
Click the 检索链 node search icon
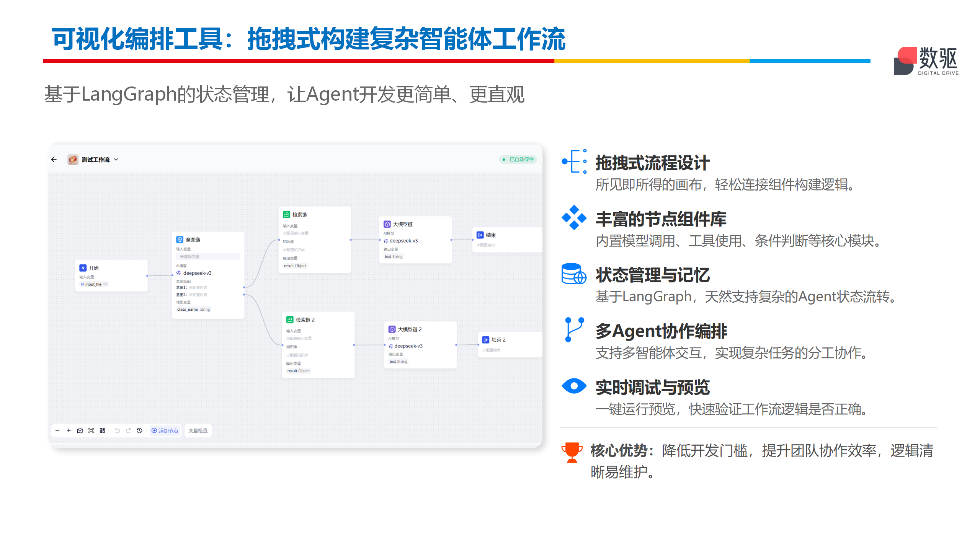click(286, 215)
